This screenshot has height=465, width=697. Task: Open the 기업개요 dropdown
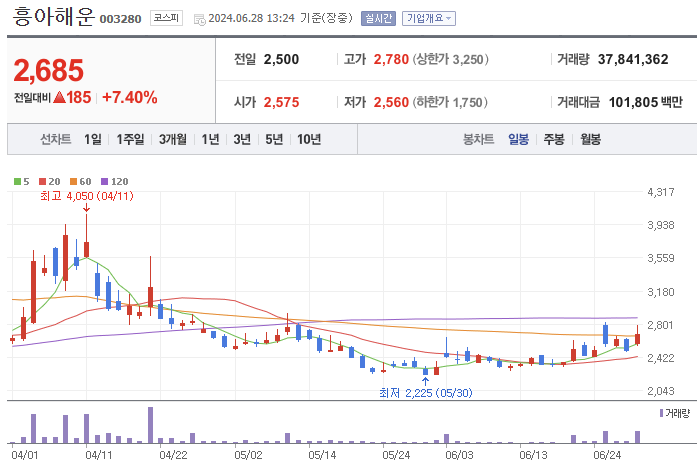[x=428, y=18]
